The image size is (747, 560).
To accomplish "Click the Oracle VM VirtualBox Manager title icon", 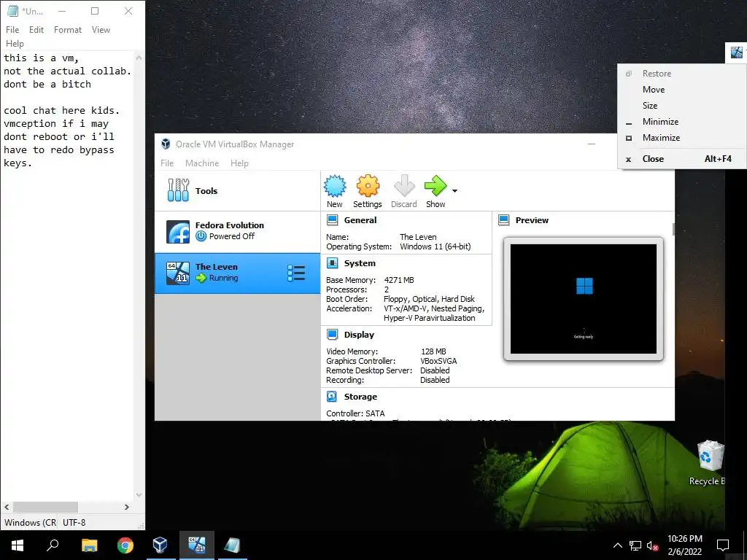I will 166,144.
